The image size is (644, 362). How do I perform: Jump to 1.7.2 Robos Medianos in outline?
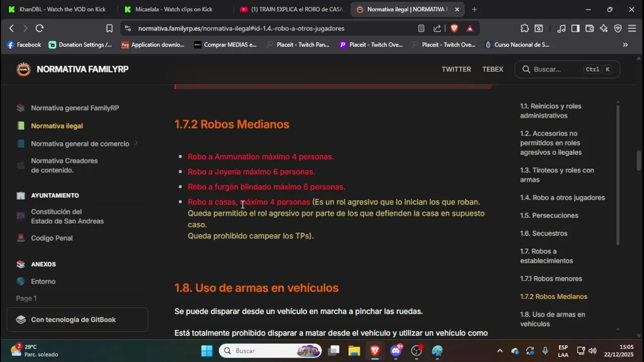553,297
